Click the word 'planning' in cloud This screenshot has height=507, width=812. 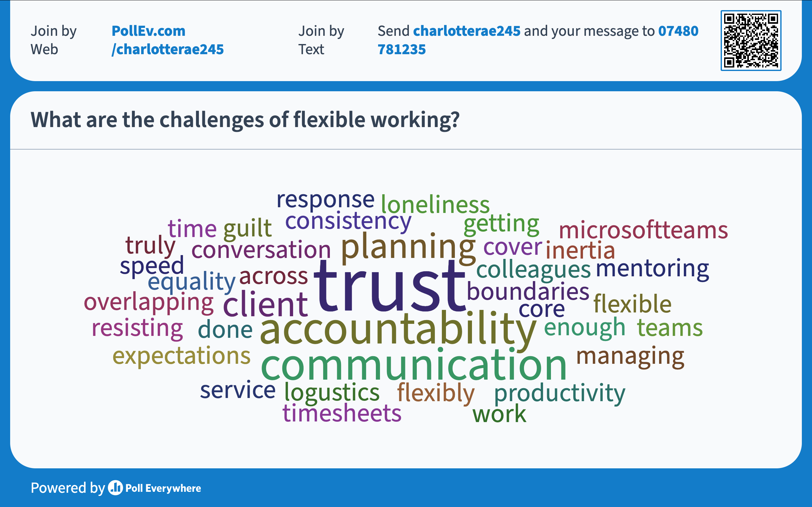pyautogui.click(x=408, y=247)
